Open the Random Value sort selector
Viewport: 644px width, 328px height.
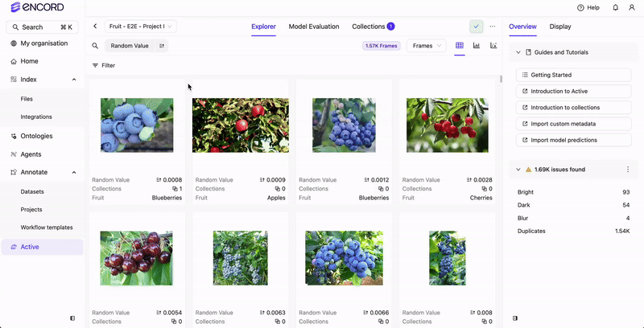[x=130, y=46]
